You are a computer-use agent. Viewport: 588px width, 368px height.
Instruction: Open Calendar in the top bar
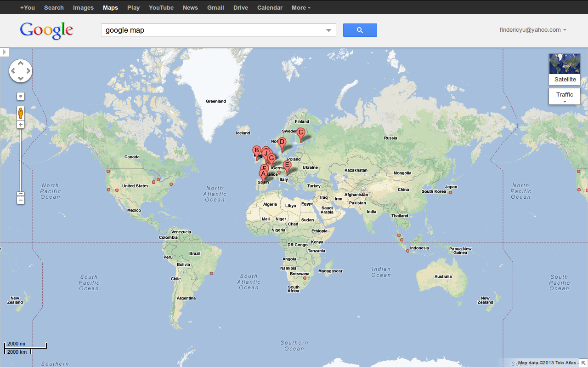click(270, 7)
